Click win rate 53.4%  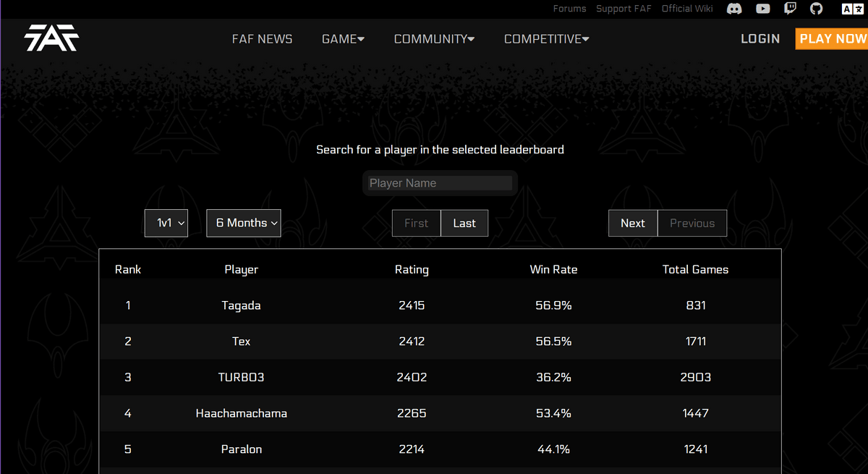(553, 413)
